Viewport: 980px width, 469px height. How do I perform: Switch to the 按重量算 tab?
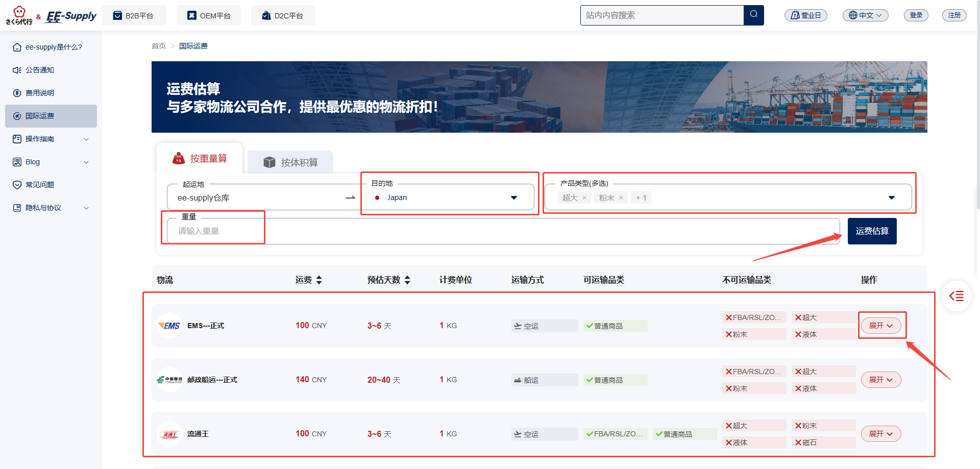click(x=200, y=158)
